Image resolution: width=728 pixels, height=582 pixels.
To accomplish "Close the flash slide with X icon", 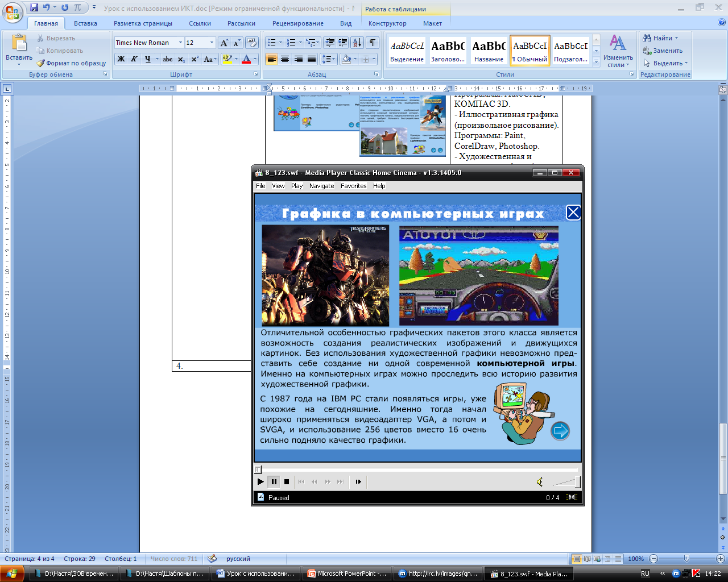I will pos(573,213).
